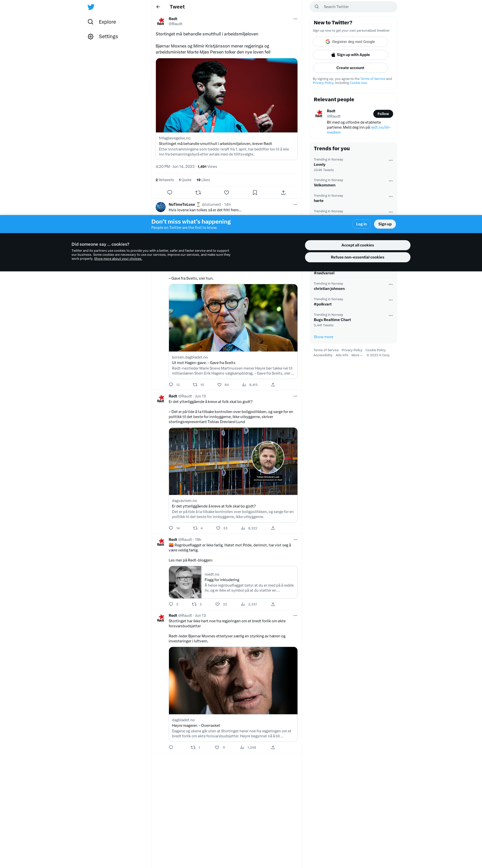
Task: Open the frifagbevegelse.no article card image
Action: 226,95
